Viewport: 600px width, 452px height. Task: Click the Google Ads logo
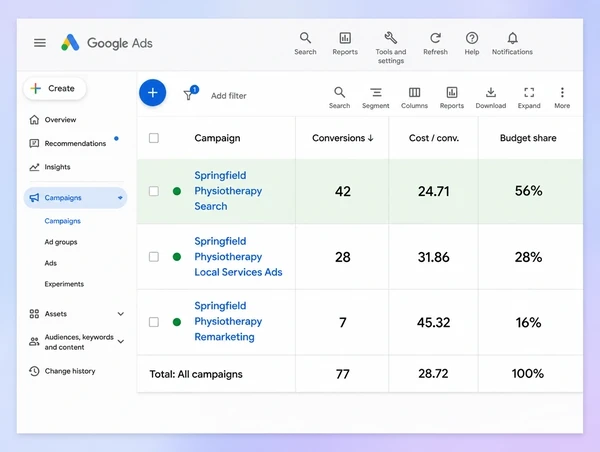(x=107, y=43)
